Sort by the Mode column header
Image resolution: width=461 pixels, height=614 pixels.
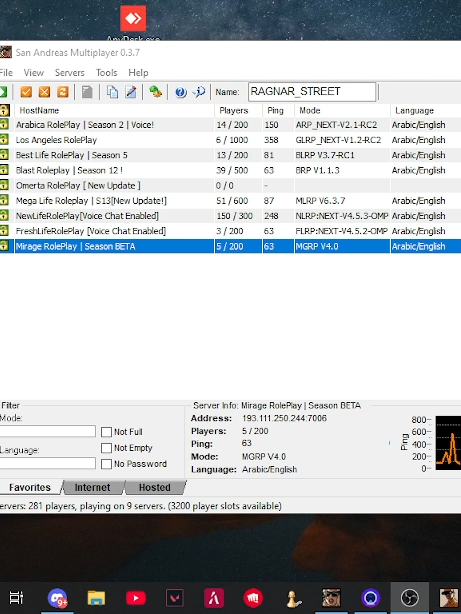coord(342,110)
